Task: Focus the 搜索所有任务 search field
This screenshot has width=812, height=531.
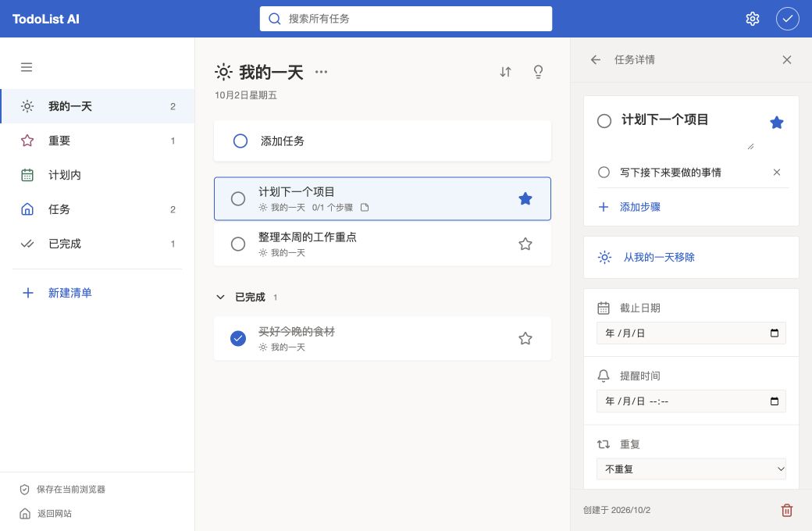Action: point(405,20)
